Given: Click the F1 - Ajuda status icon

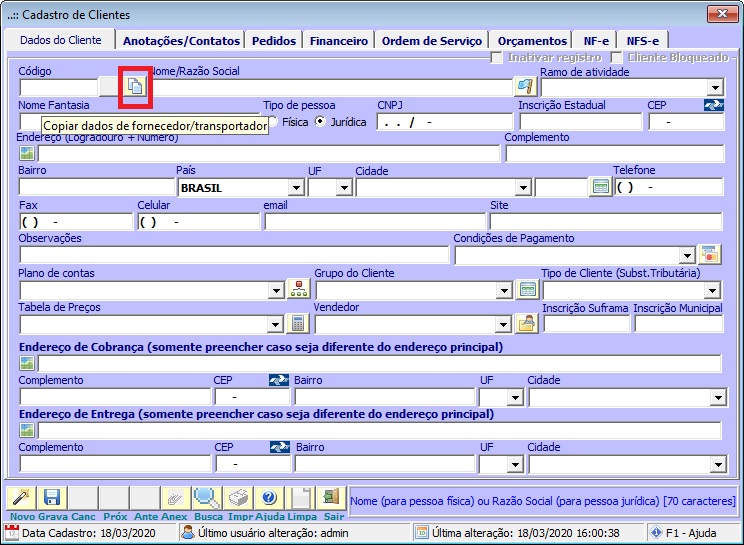Looking at the screenshot, I should 656,533.
